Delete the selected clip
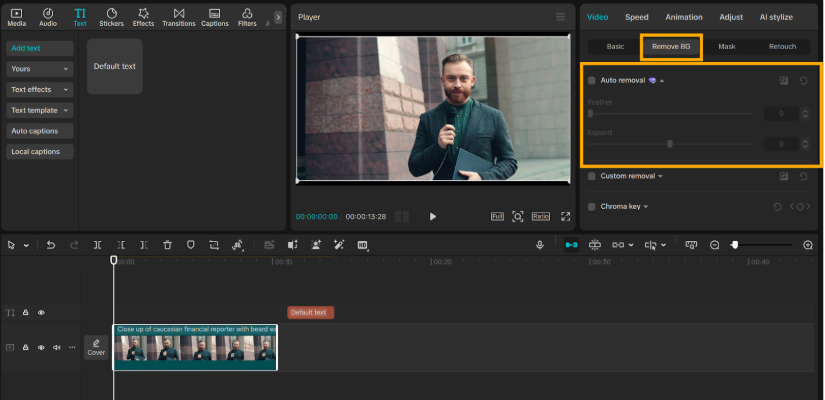825x400 pixels. [167, 245]
